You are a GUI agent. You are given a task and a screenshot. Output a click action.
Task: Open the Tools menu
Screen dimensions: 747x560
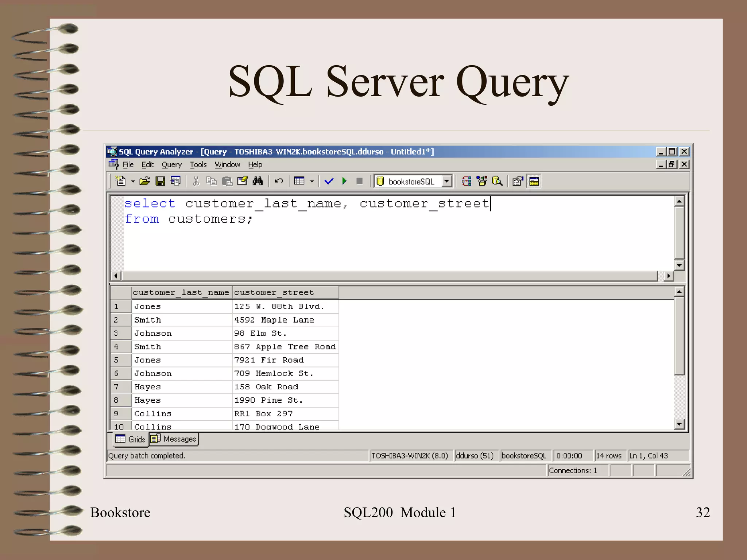pyautogui.click(x=198, y=165)
